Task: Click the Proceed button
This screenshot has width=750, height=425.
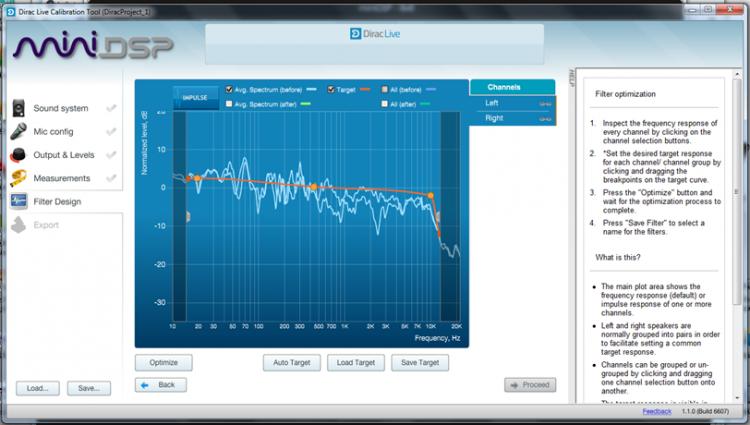Action: click(530, 385)
